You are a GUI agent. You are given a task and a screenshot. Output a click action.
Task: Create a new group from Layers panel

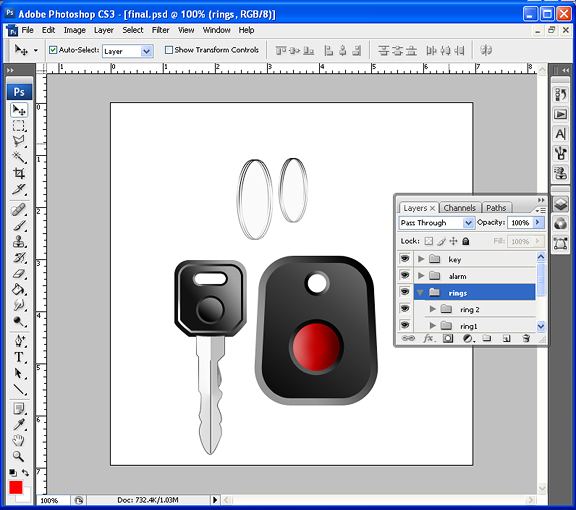pyautogui.click(x=487, y=338)
